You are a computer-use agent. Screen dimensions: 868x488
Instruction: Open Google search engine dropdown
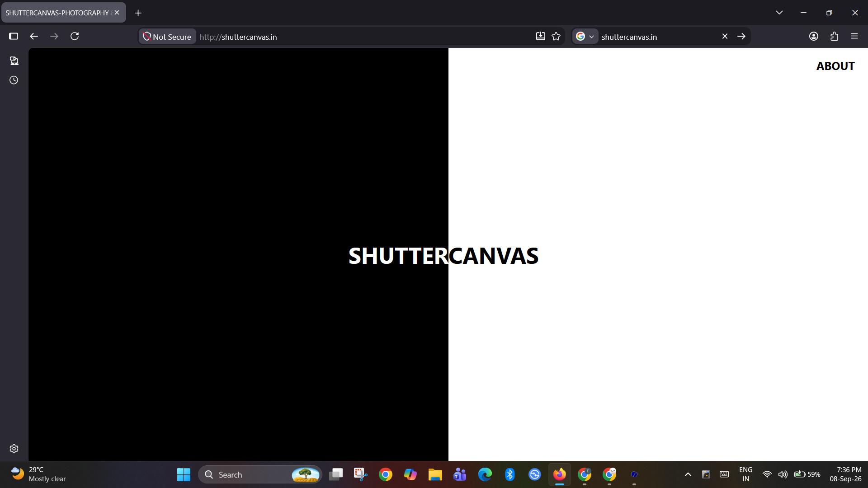[x=585, y=37]
